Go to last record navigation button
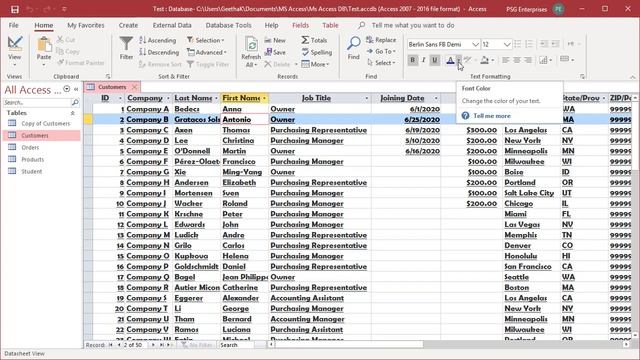 [x=161, y=345]
